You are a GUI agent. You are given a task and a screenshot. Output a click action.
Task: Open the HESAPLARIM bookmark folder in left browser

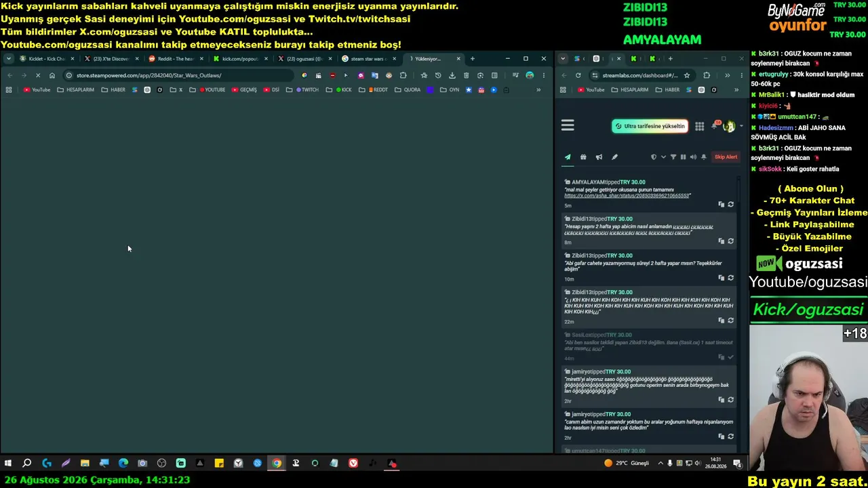[x=76, y=89]
